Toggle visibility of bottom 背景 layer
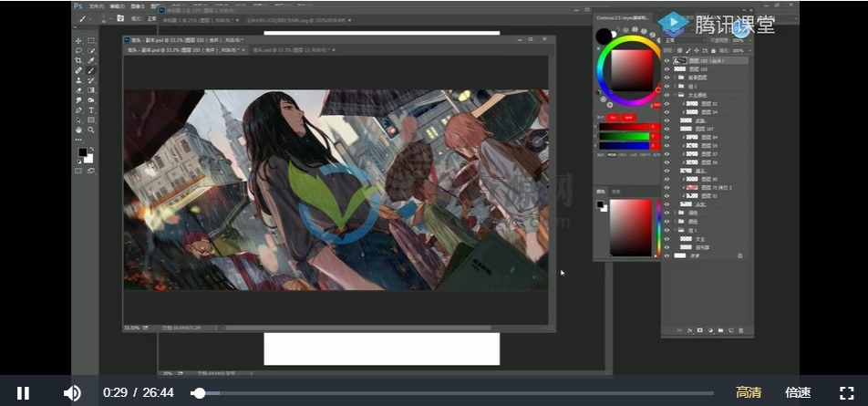 666,255
